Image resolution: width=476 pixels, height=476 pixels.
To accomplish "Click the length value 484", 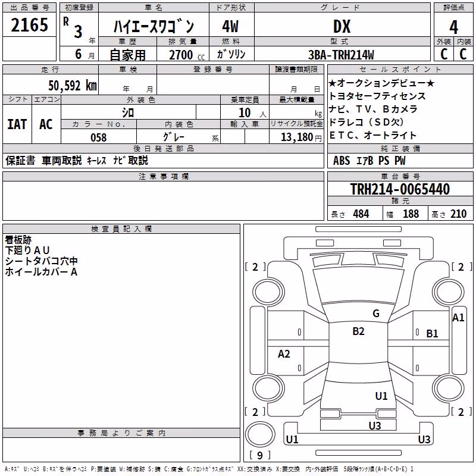I will [x=361, y=214].
